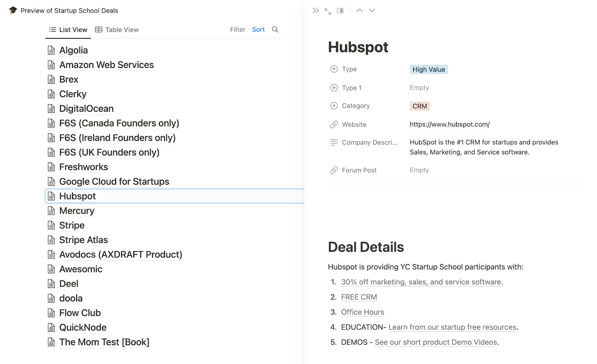Open the Sort options
The height and width of the screenshot is (364, 597).
click(258, 29)
